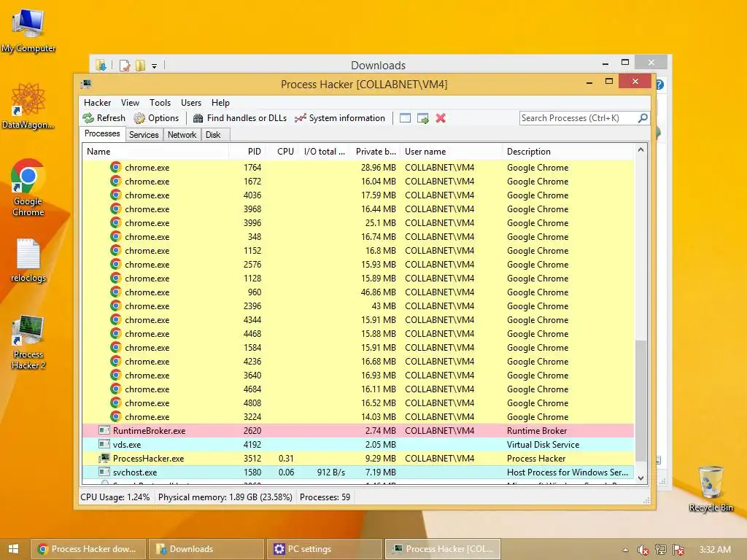The width and height of the screenshot is (747, 560).
Task: Sort by the PID column header
Action: click(247, 152)
